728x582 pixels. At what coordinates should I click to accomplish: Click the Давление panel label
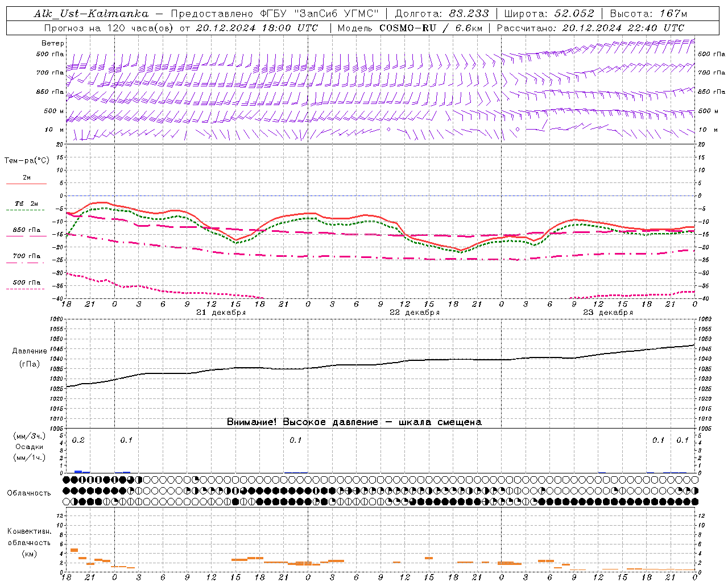pyautogui.click(x=30, y=351)
